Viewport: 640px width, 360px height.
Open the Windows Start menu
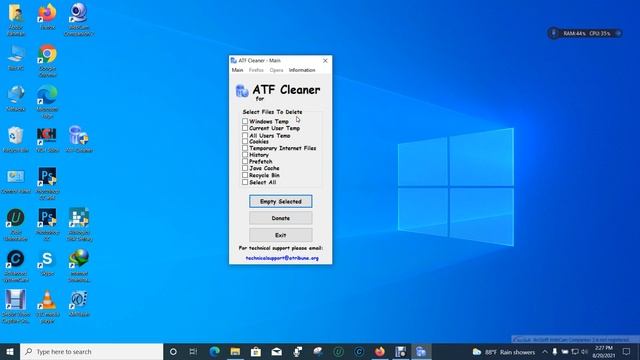[10, 351]
